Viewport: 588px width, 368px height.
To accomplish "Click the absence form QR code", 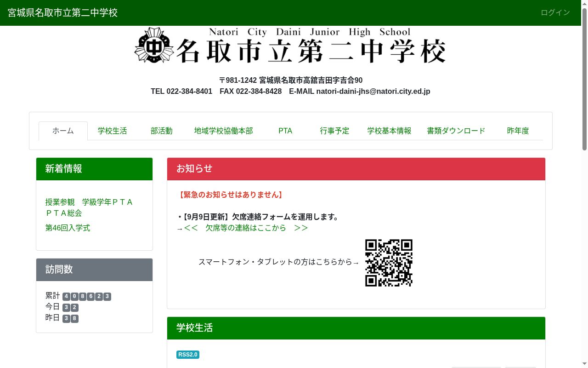I will [x=389, y=263].
